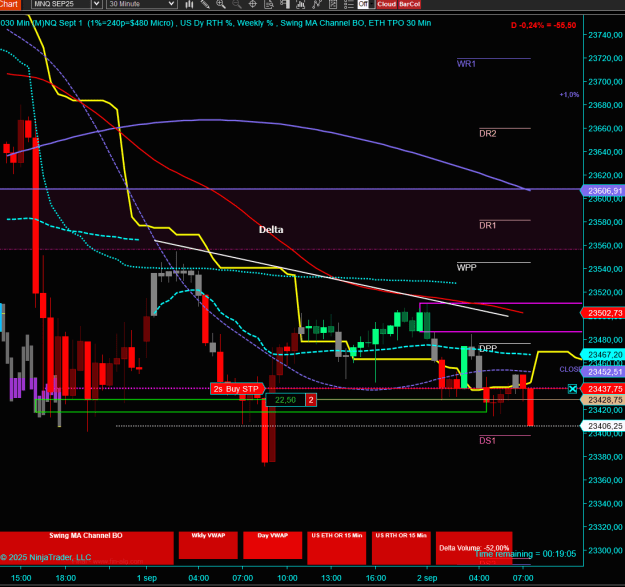Click the +1,0% level label

pos(569,95)
